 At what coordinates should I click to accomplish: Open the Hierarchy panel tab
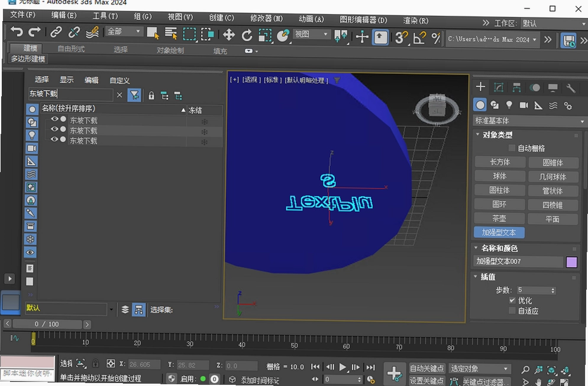[x=516, y=87]
